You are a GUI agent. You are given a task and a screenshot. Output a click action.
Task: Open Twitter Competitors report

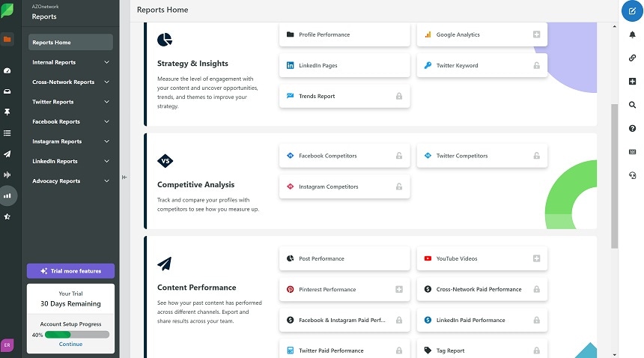click(x=482, y=156)
